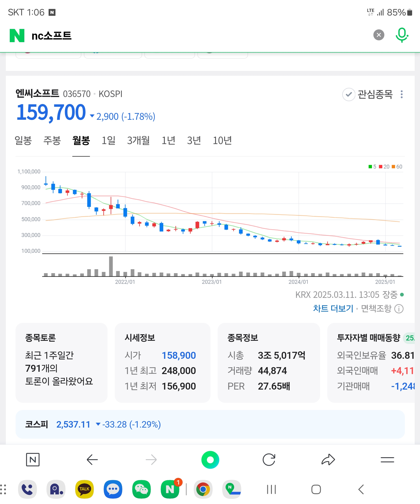Tap the Naver logo in search bar
The image size is (420, 504).
[x=17, y=35]
